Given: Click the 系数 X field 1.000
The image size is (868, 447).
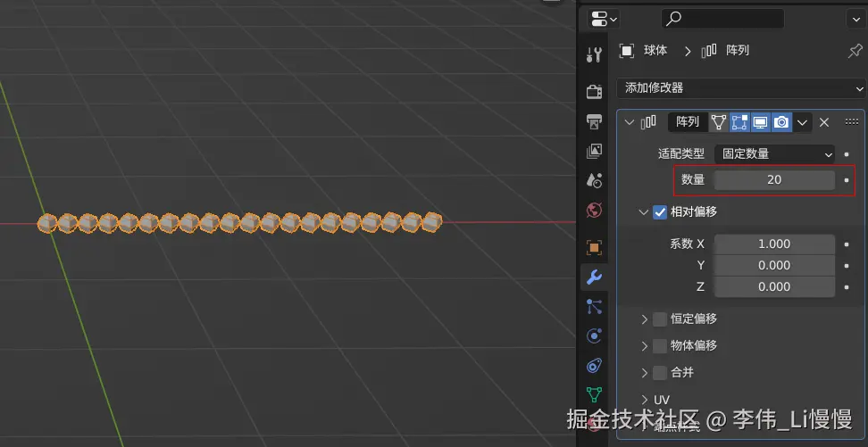Looking at the screenshot, I should (774, 244).
